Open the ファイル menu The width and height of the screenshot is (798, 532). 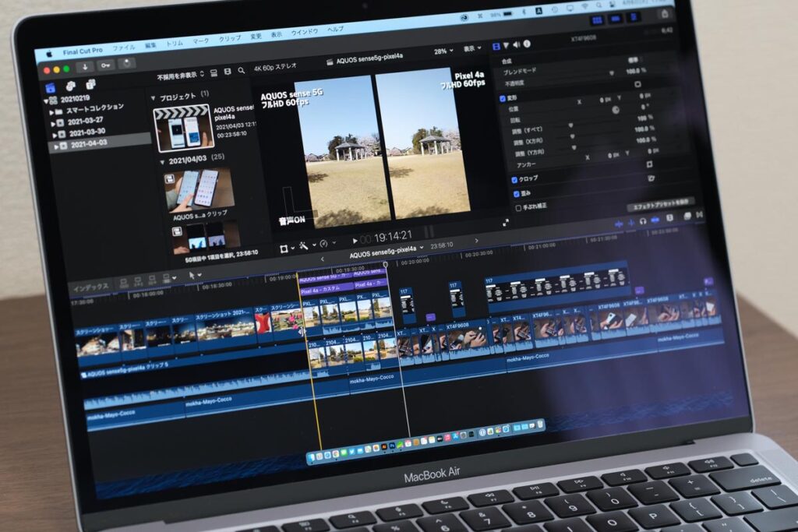coord(124,48)
